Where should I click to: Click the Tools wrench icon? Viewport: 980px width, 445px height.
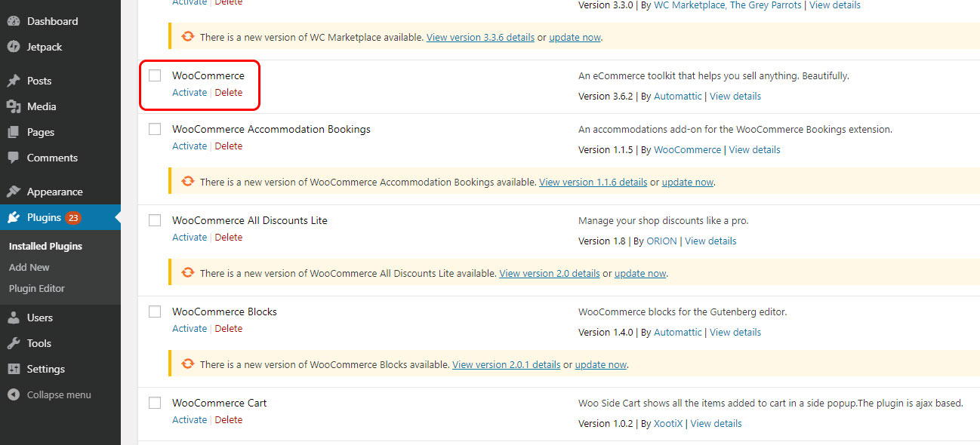pyautogui.click(x=14, y=343)
